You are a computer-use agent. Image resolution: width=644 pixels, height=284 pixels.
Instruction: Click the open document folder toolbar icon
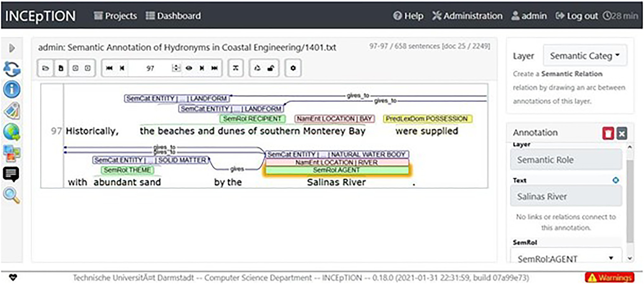(46, 68)
